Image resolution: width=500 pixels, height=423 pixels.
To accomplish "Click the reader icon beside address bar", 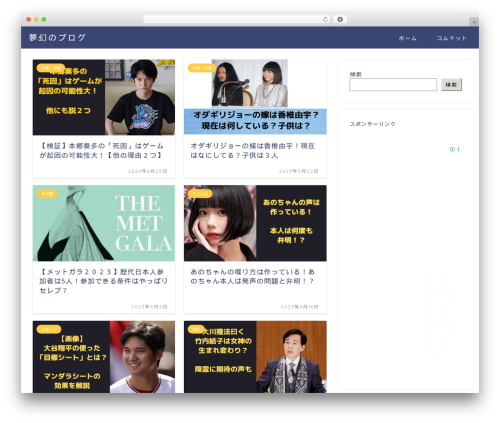I will coord(340,19).
